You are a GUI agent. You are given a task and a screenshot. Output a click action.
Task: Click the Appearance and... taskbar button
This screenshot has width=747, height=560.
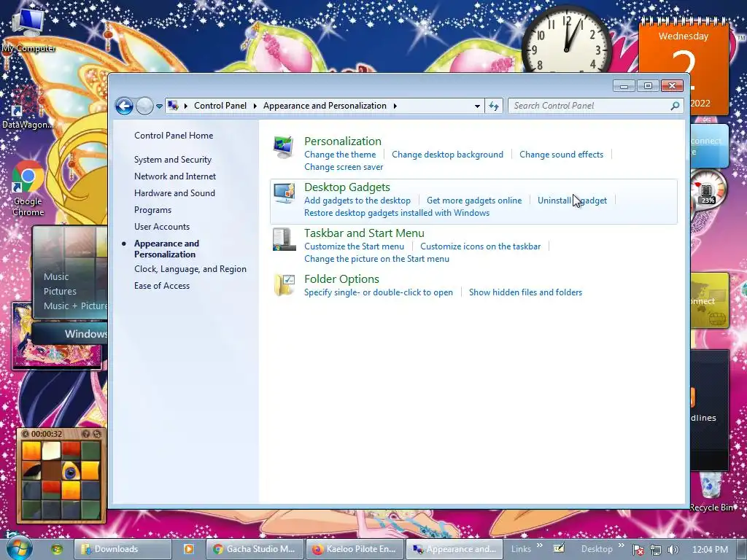(454, 549)
